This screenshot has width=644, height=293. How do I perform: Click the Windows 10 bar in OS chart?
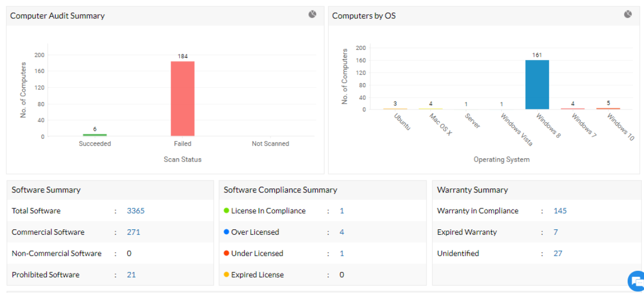pyautogui.click(x=608, y=108)
